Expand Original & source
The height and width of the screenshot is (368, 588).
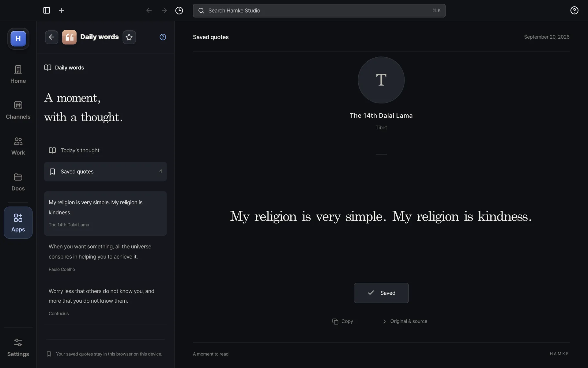pyautogui.click(x=405, y=321)
